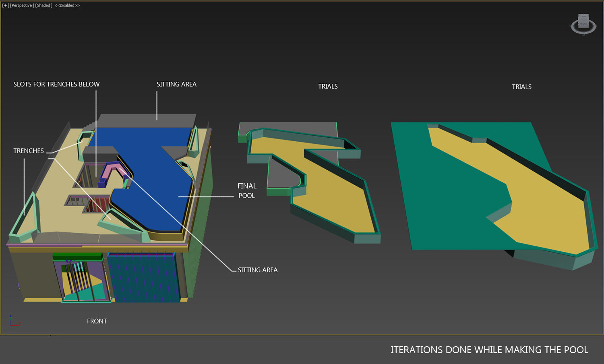Open the [Shaded] viewport shading menu

(43, 6)
